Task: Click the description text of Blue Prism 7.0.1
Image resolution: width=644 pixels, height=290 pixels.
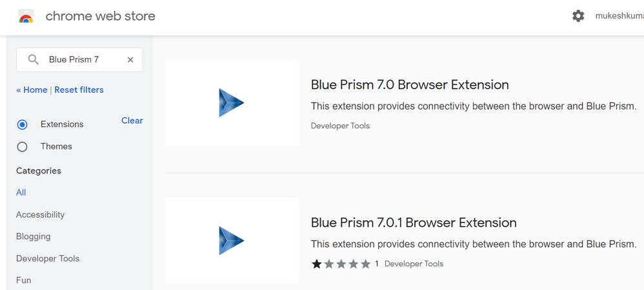Action: tap(474, 244)
